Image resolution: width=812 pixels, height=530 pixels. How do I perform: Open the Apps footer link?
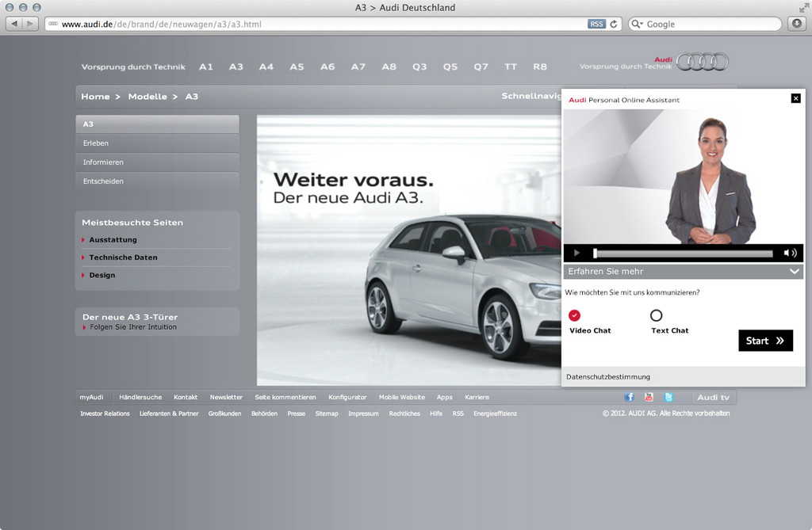click(x=444, y=398)
